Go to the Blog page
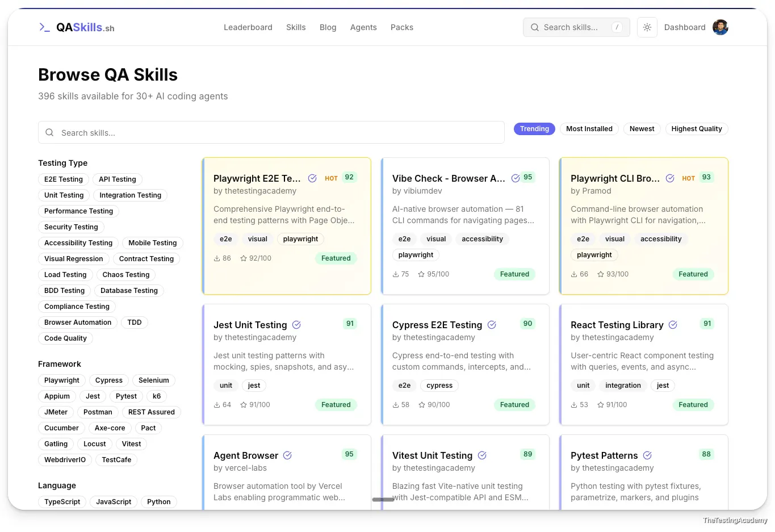This screenshot has height=532, width=775. pos(328,27)
